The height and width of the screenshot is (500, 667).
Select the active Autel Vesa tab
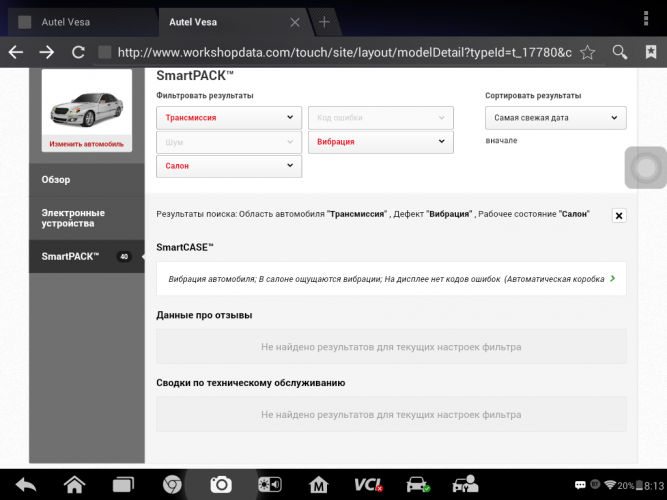pos(232,22)
